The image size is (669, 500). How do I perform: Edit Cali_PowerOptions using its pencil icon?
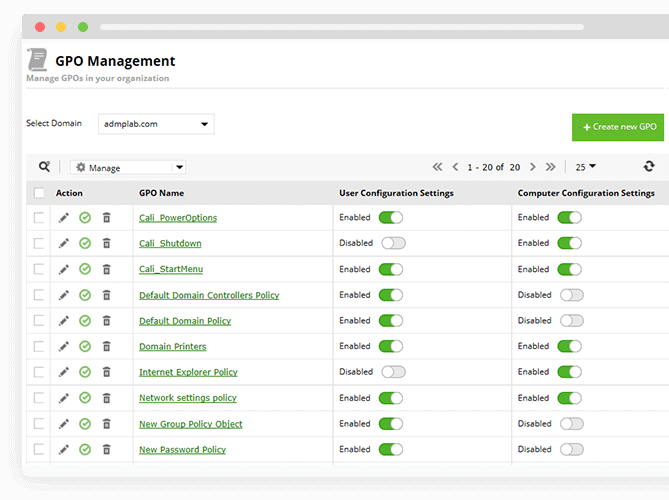pos(64,218)
